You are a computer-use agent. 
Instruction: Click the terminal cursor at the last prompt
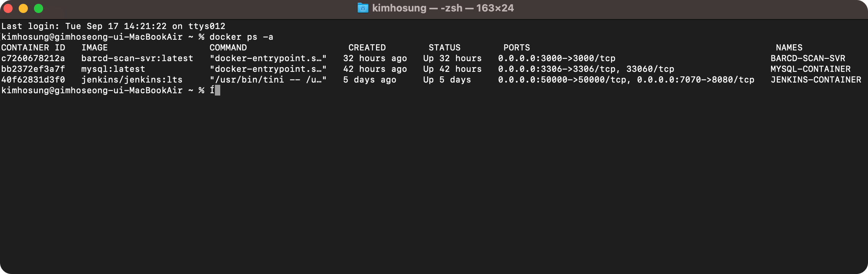[218, 91]
